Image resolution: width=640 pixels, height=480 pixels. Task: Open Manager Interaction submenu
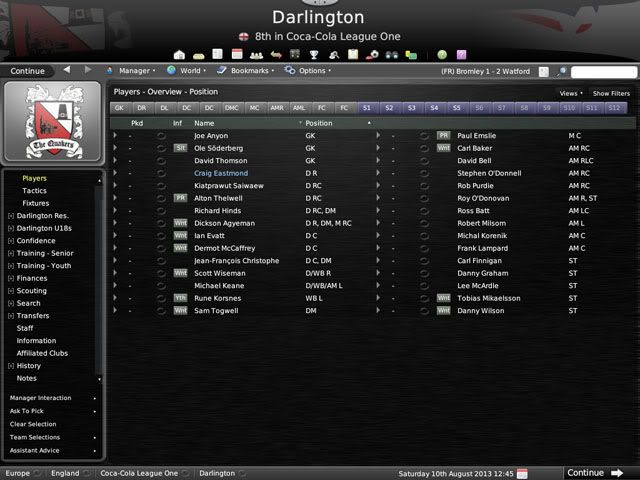tap(52, 398)
